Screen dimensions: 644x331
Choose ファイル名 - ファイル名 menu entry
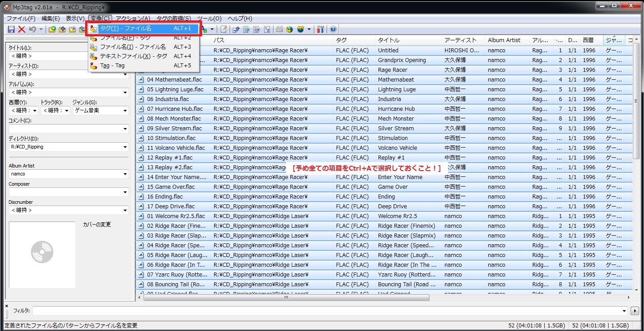click(x=144, y=47)
